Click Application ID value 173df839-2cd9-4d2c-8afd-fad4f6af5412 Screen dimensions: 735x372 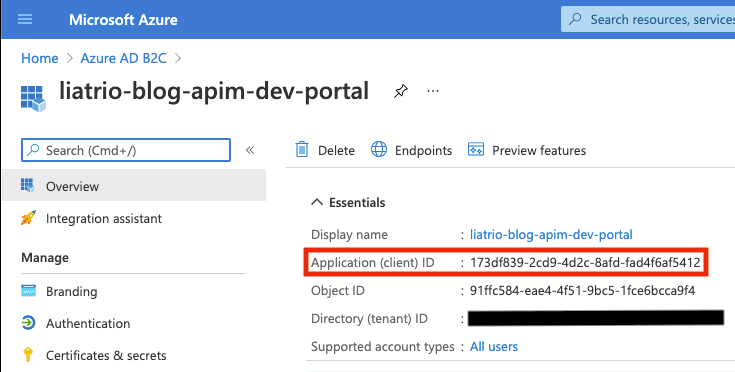pos(585,262)
